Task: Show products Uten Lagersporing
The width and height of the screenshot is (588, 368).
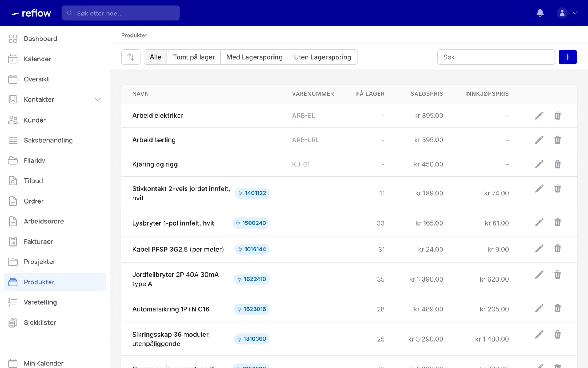Action: tap(323, 57)
